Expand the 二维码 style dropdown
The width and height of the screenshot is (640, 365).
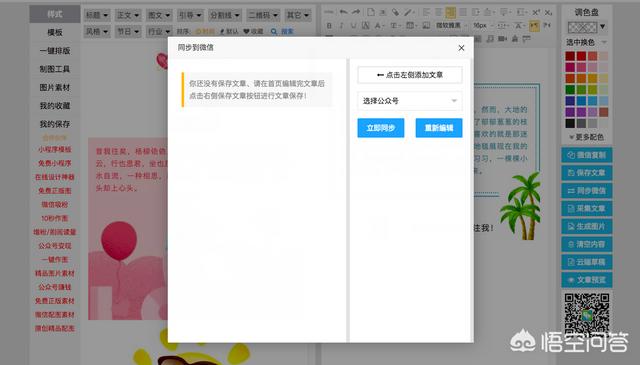click(263, 16)
